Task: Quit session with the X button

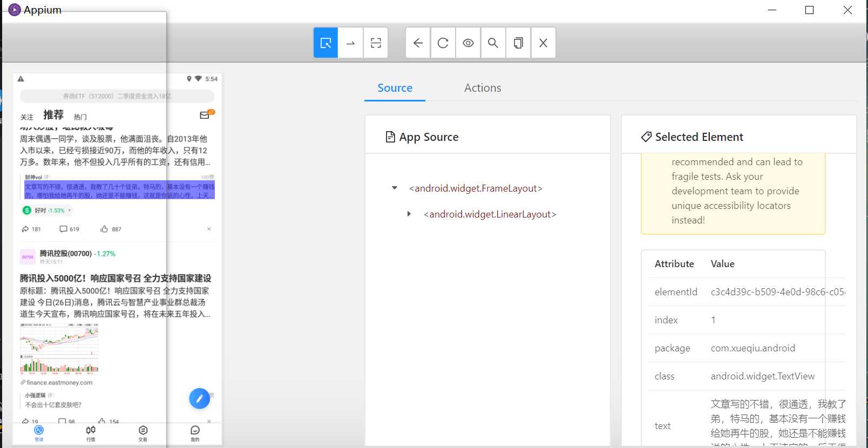Action: pyautogui.click(x=543, y=43)
